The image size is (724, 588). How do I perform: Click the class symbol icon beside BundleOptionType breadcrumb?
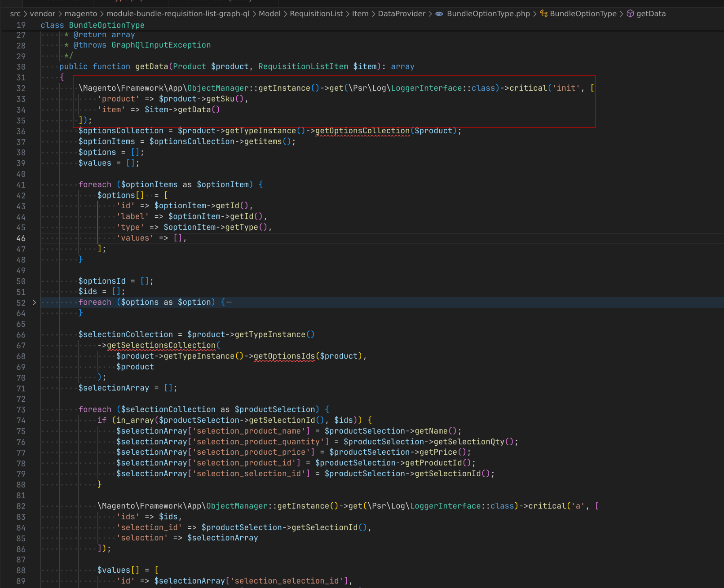(543, 14)
